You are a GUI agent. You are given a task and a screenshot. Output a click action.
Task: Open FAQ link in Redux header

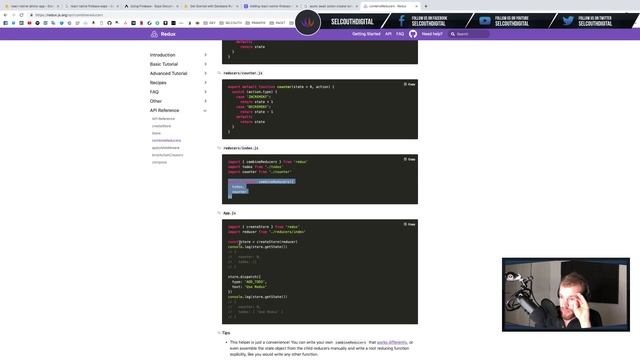400,34
